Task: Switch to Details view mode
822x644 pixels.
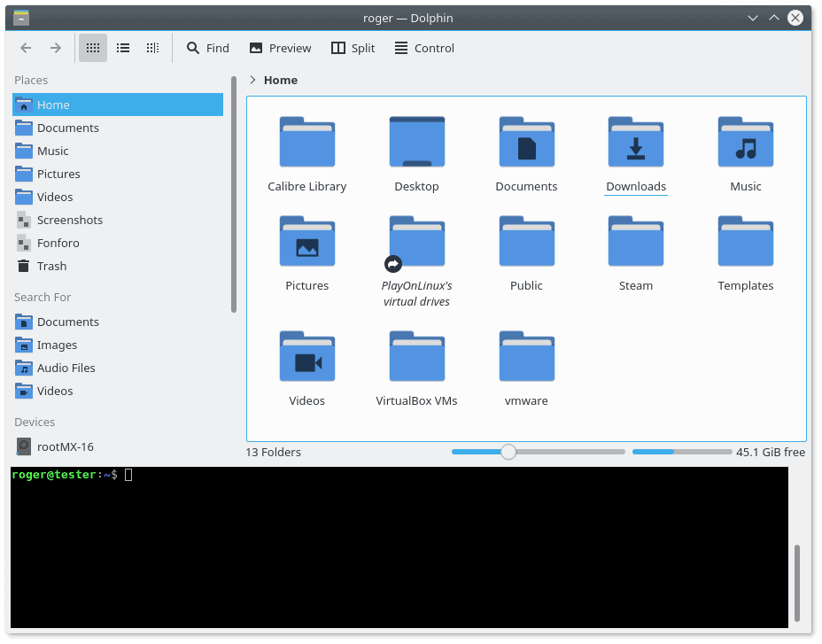Action: [152, 48]
